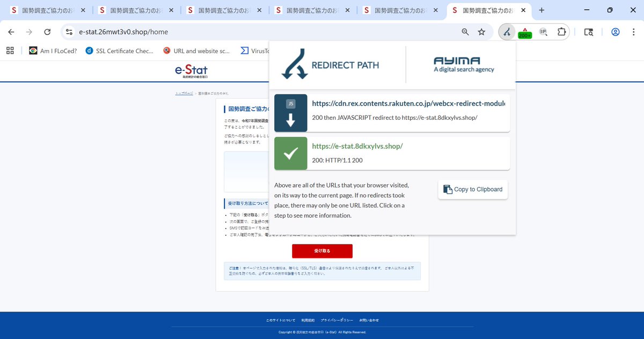Click '200 then JAVASCRIPT redirect' text
The image size is (644, 339).
[x=394, y=117]
